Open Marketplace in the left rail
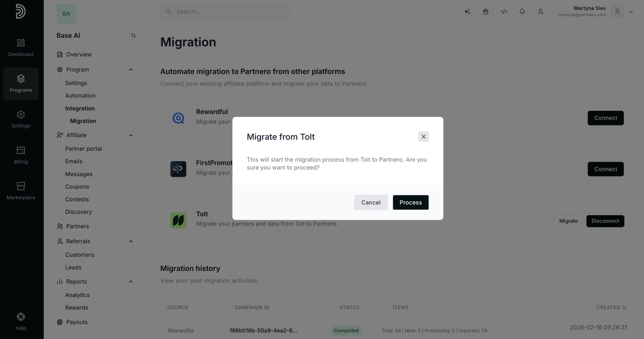644x339 pixels. (x=21, y=191)
